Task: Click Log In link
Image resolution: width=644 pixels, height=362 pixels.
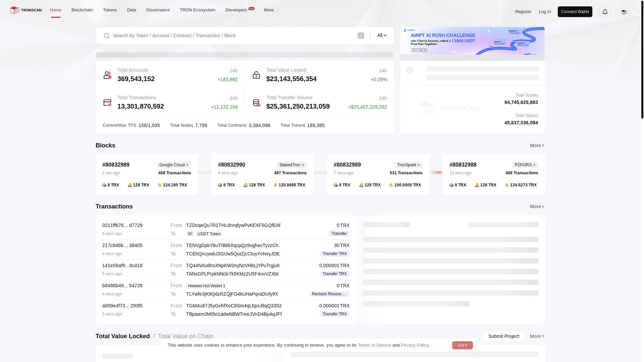Action: pos(545,12)
